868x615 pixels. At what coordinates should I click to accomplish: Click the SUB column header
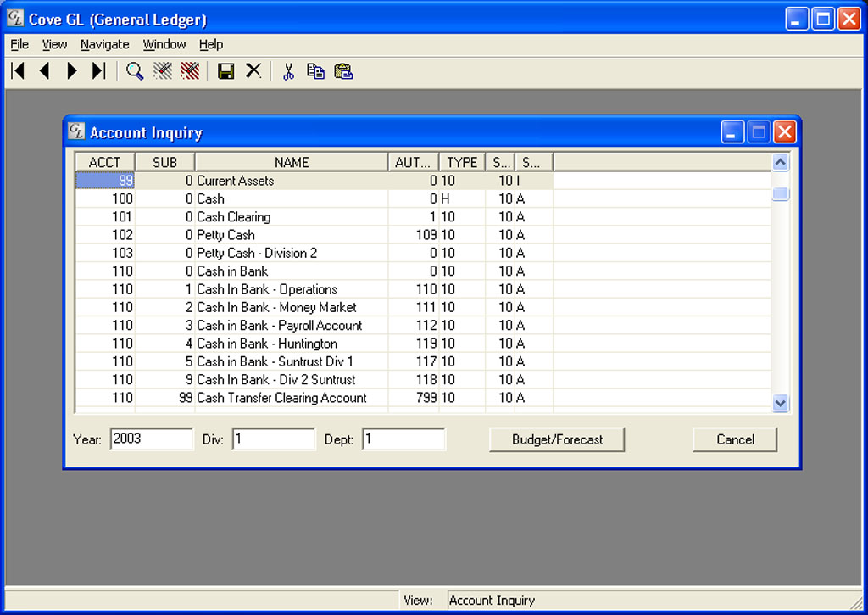point(165,162)
